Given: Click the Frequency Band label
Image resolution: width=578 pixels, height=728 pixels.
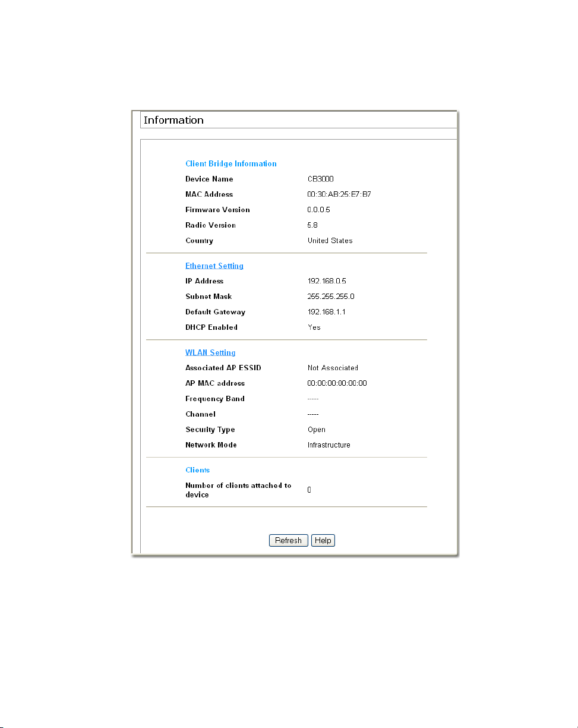Looking at the screenshot, I should pos(215,399).
